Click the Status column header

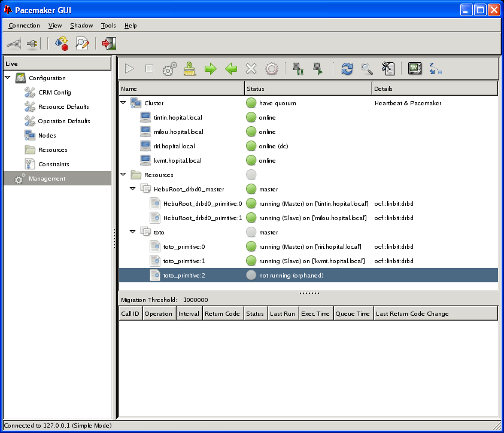coord(308,89)
